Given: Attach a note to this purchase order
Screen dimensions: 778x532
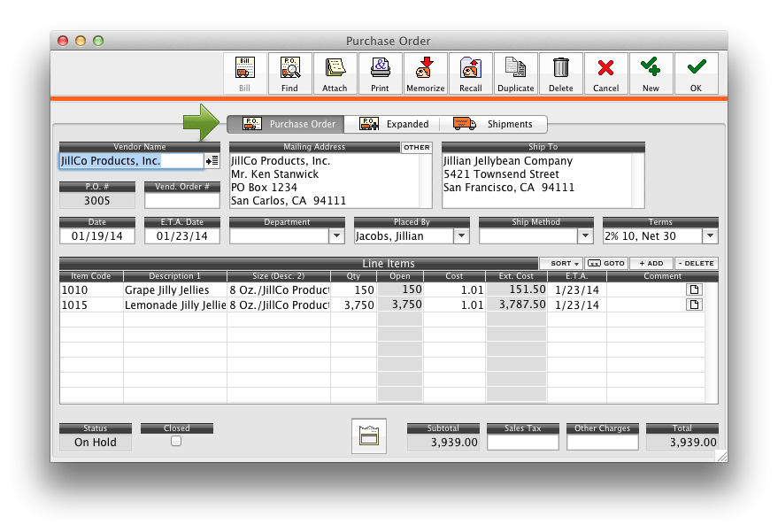Looking at the screenshot, I should (x=335, y=73).
